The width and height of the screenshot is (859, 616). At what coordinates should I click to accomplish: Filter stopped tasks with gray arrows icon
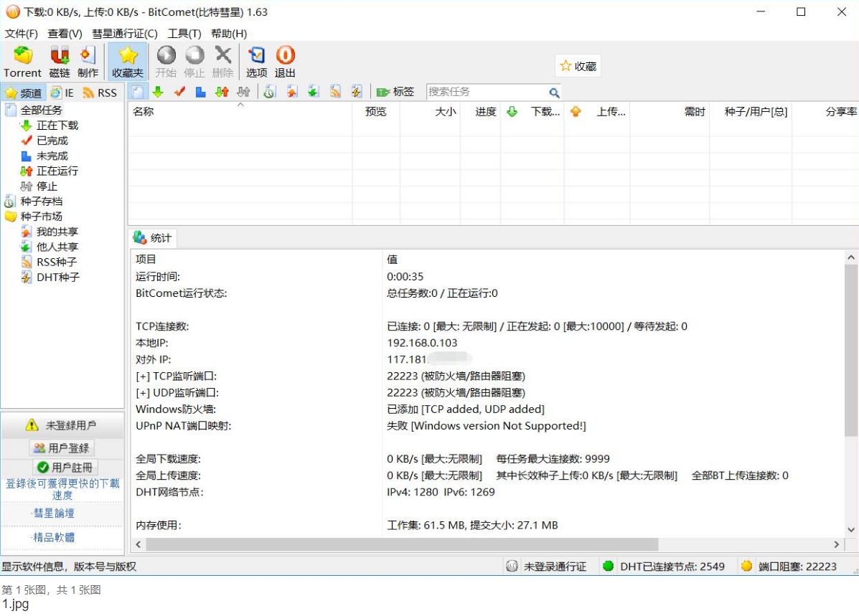click(x=243, y=92)
